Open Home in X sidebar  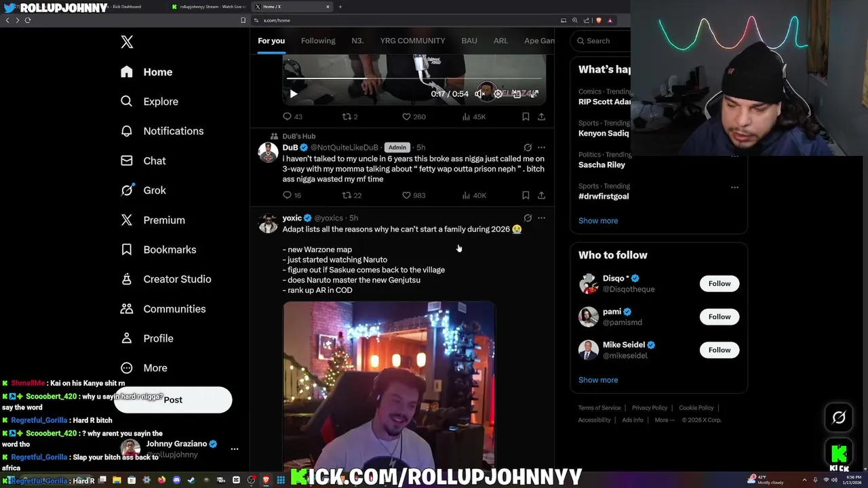[x=147, y=72]
